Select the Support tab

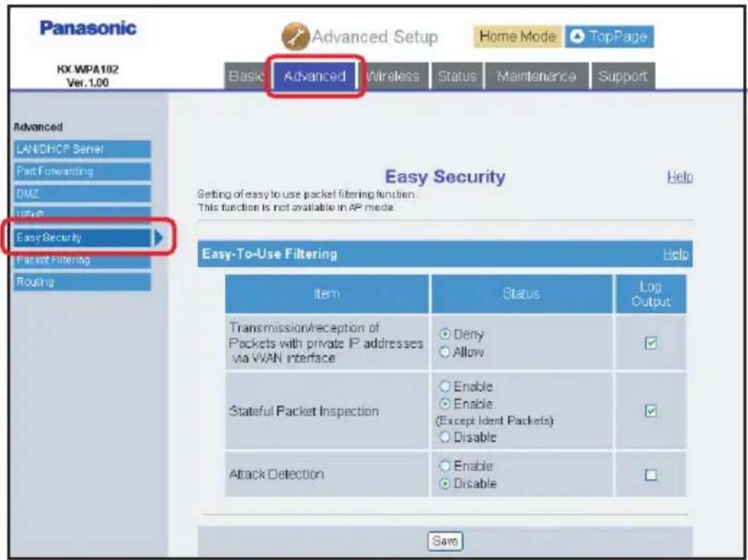[622, 76]
